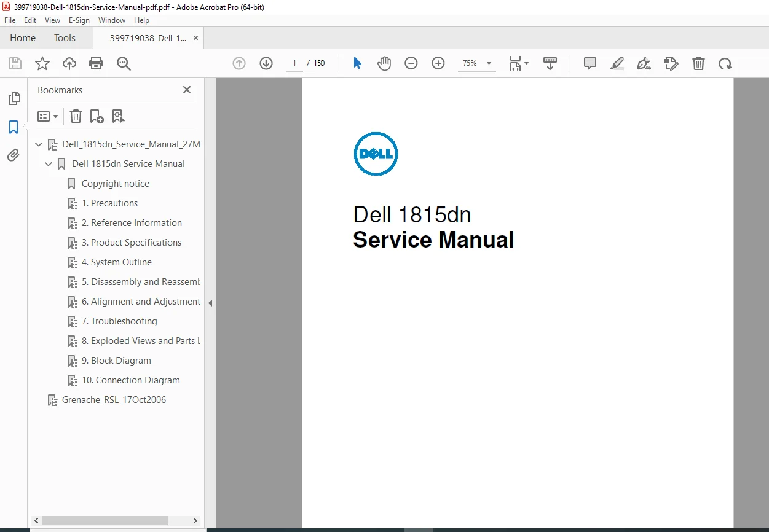The height and width of the screenshot is (532, 769).
Task: Open the zoom level 75% dropdown
Action: click(x=477, y=63)
